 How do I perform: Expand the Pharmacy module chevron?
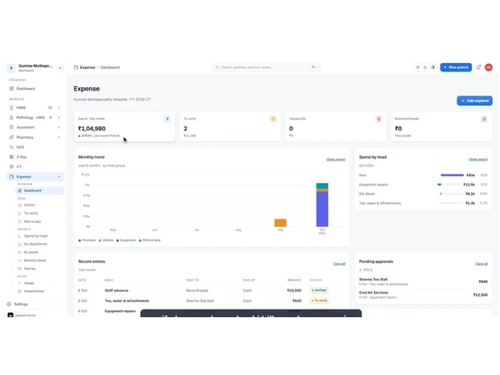pyautogui.click(x=59, y=137)
